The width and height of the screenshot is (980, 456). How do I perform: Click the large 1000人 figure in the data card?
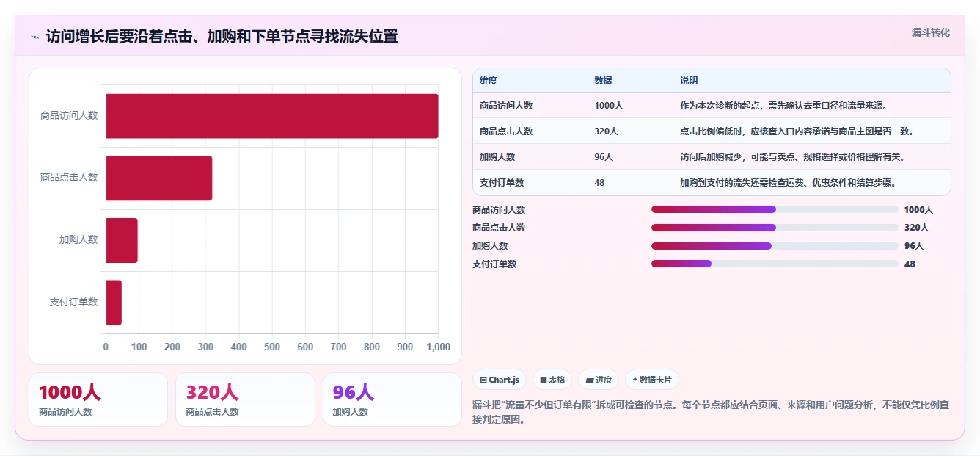point(70,393)
